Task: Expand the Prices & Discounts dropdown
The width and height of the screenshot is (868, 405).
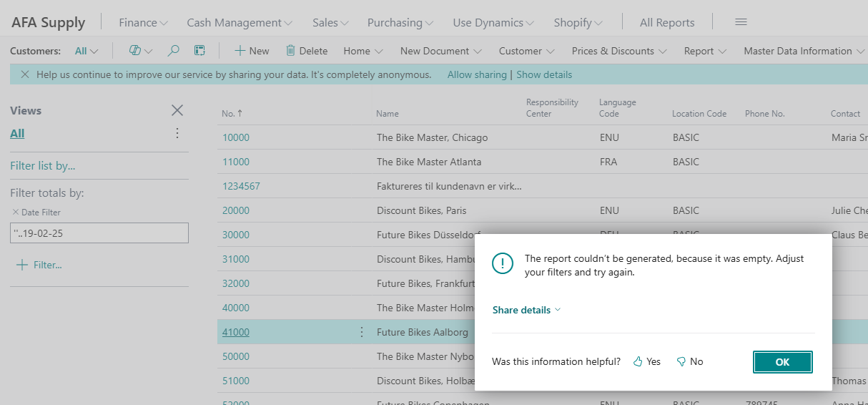Action: point(619,51)
